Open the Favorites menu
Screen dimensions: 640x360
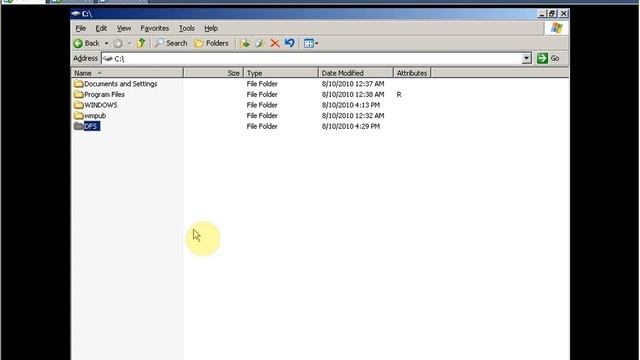pyautogui.click(x=154, y=28)
